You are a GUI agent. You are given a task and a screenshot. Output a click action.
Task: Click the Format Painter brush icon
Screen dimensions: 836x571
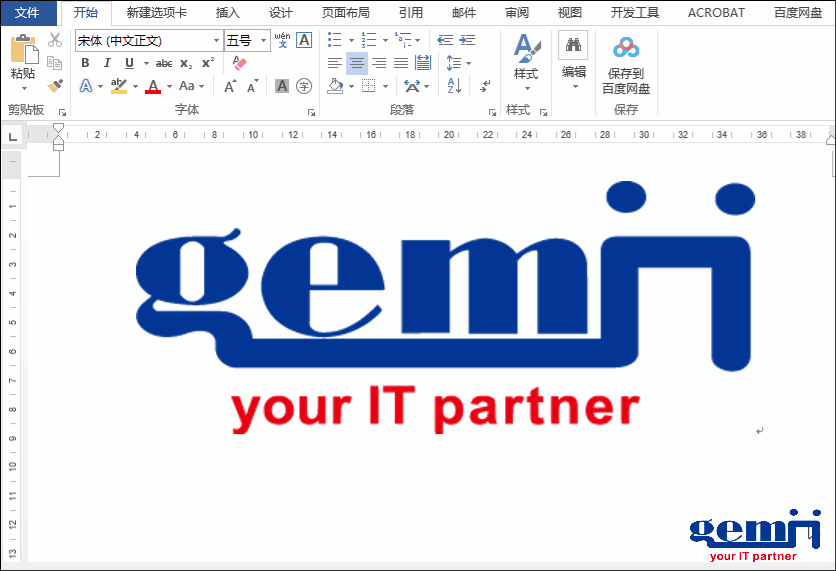tap(54, 86)
